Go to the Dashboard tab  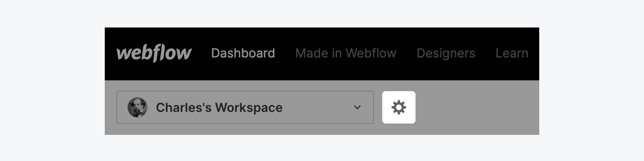click(x=243, y=53)
